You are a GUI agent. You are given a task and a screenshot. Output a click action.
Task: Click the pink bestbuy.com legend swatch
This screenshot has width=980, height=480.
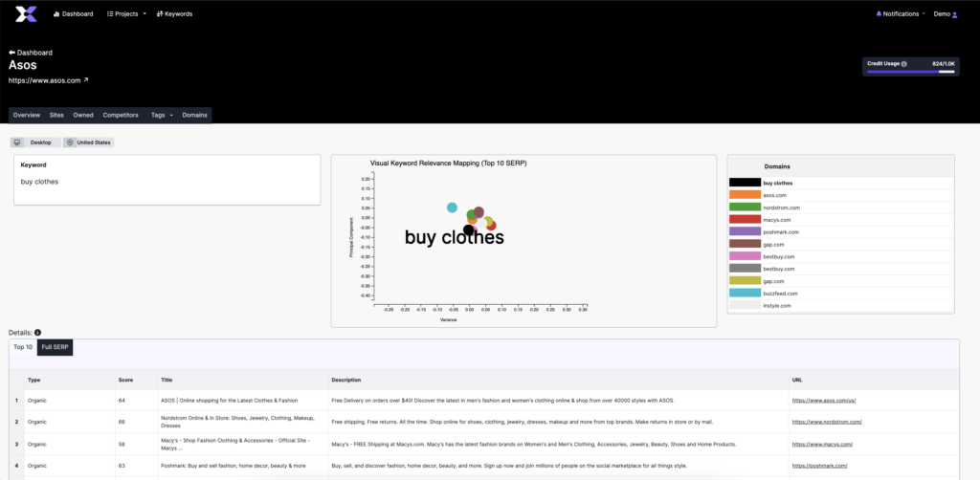pos(745,256)
